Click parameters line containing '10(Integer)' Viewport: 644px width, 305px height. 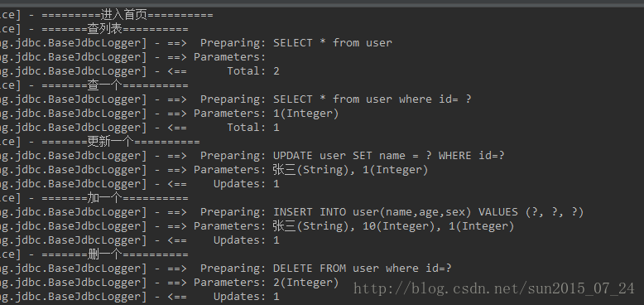click(257, 225)
